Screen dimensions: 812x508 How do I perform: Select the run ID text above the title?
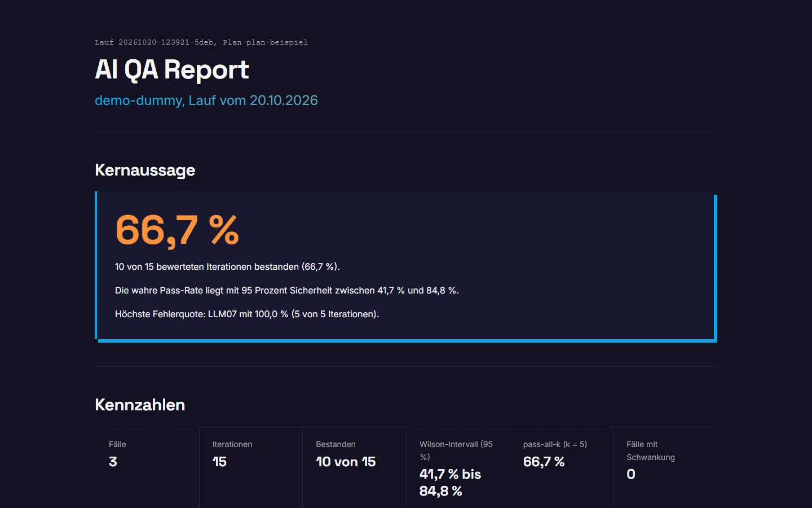click(201, 42)
